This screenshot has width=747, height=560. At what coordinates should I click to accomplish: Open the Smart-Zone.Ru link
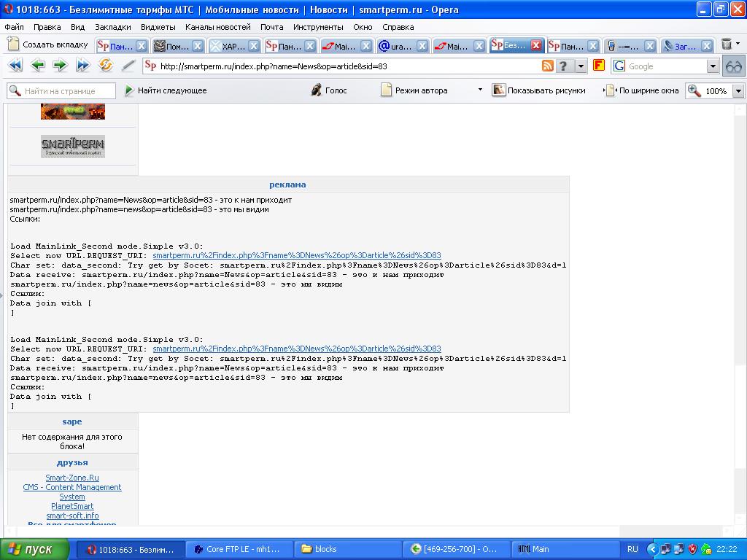pos(72,478)
